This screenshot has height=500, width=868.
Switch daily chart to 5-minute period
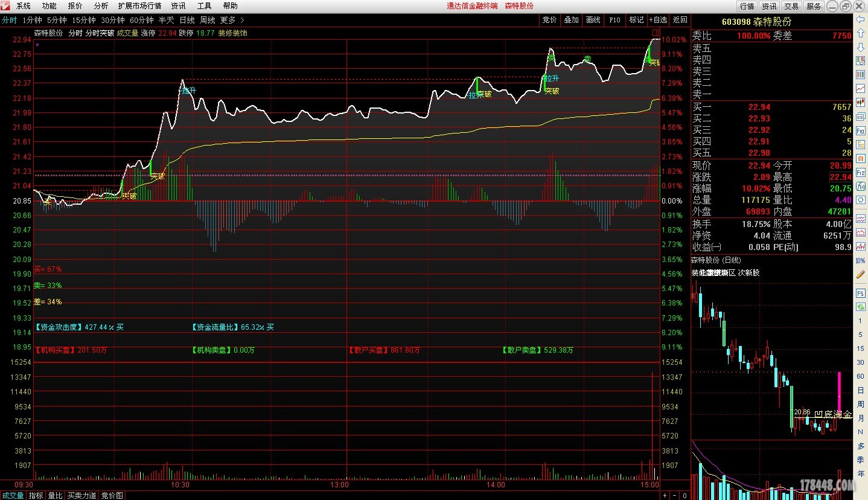click(860, 335)
